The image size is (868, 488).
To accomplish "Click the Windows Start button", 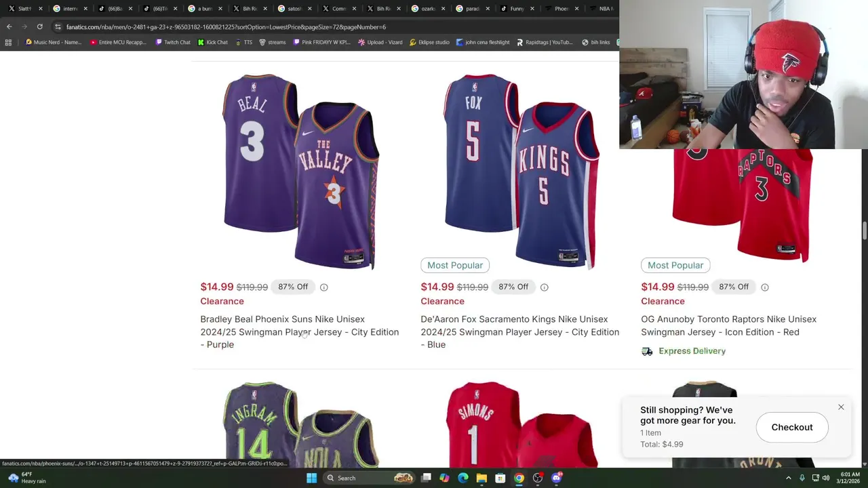I will [311, 478].
